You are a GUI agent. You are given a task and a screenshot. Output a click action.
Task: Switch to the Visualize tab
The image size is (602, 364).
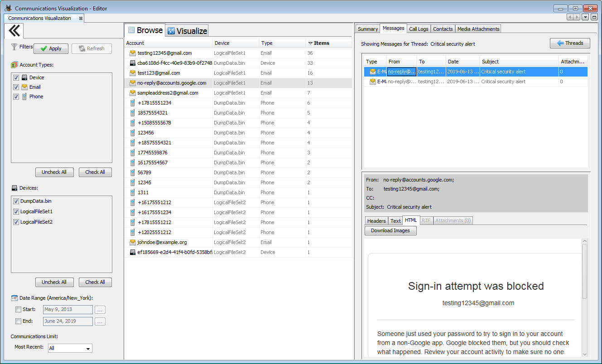click(x=187, y=31)
